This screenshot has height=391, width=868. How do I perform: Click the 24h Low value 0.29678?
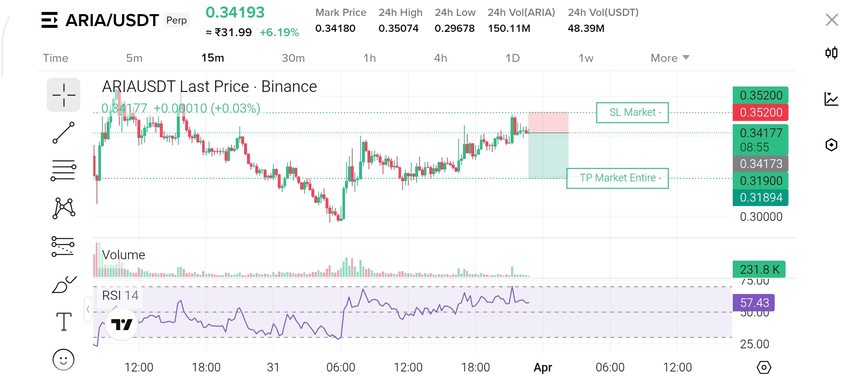coord(455,28)
